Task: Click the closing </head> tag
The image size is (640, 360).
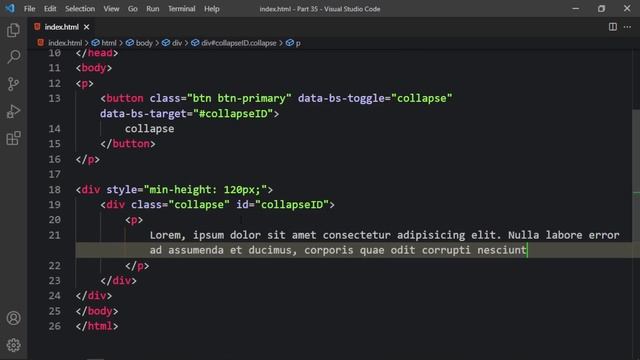Action: coord(97,53)
